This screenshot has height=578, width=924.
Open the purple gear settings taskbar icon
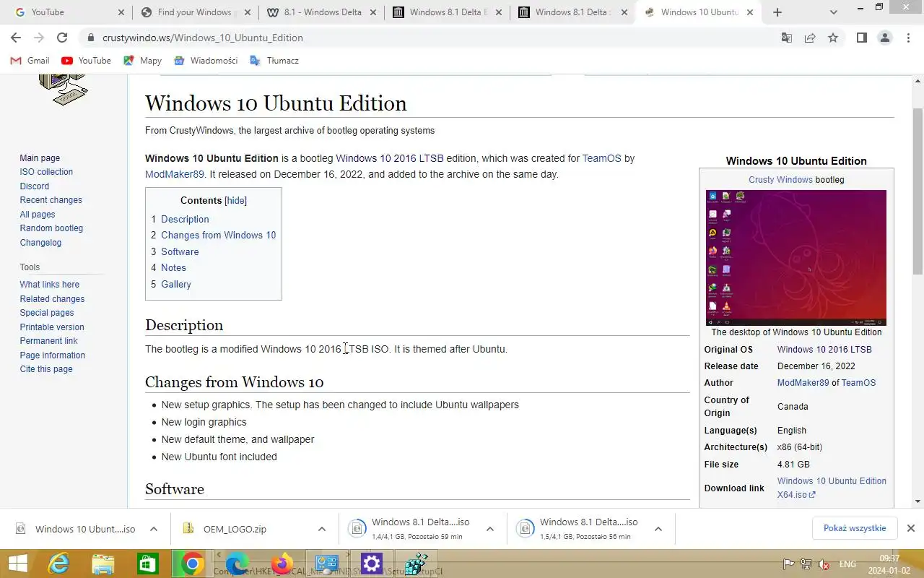click(371, 564)
